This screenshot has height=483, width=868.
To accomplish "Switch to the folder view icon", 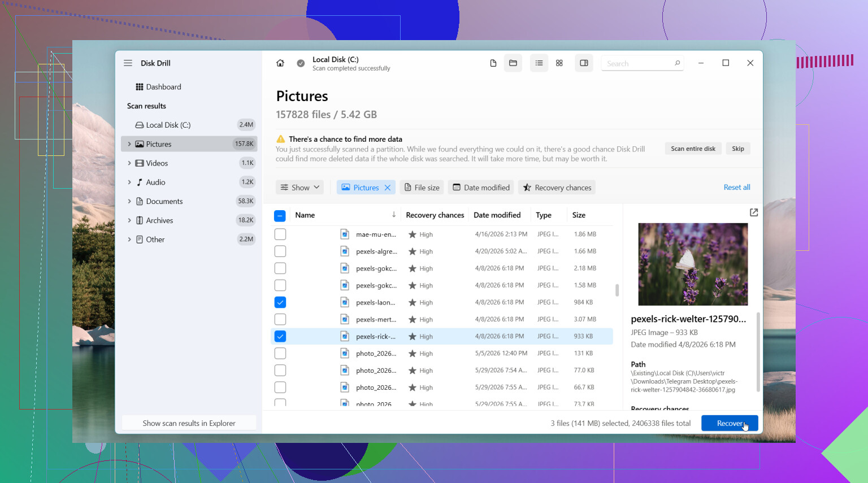I will pos(513,63).
